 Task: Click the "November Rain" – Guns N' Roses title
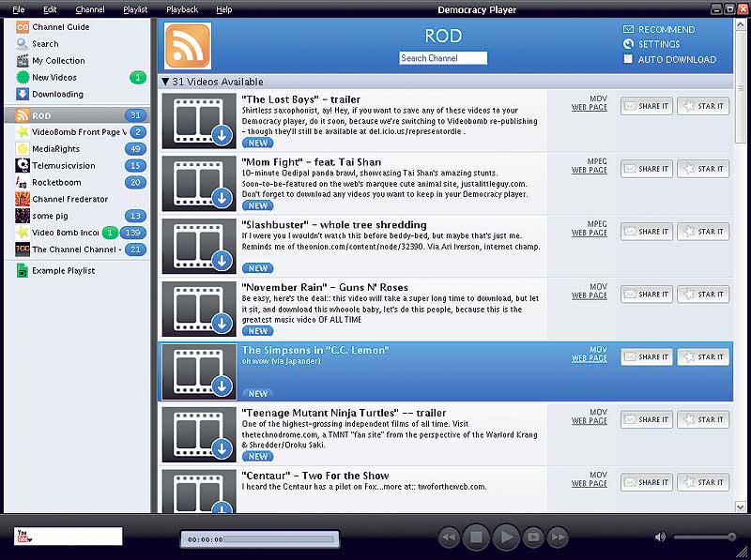(325, 288)
